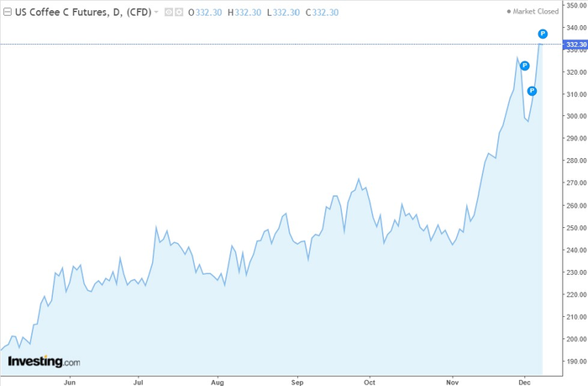Click the topmost P marker near 340
Screen dimensions: 588x386
pos(543,34)
